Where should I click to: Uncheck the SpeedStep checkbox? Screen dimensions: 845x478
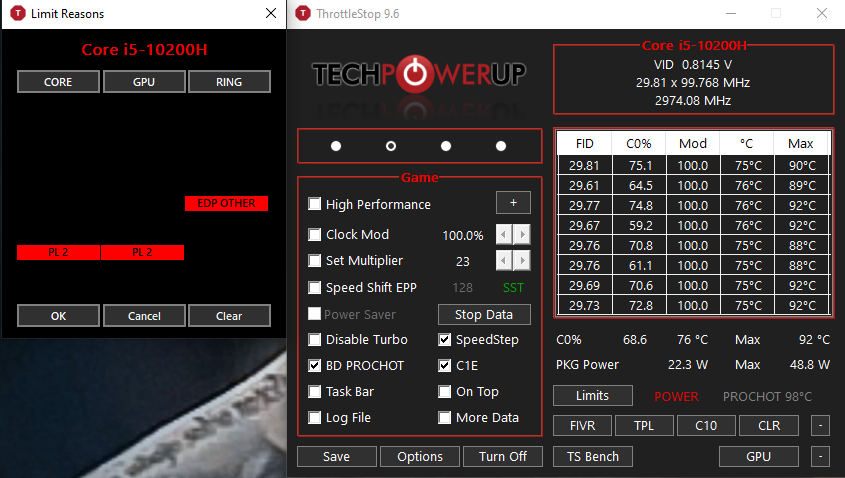(x=445, y=340)
